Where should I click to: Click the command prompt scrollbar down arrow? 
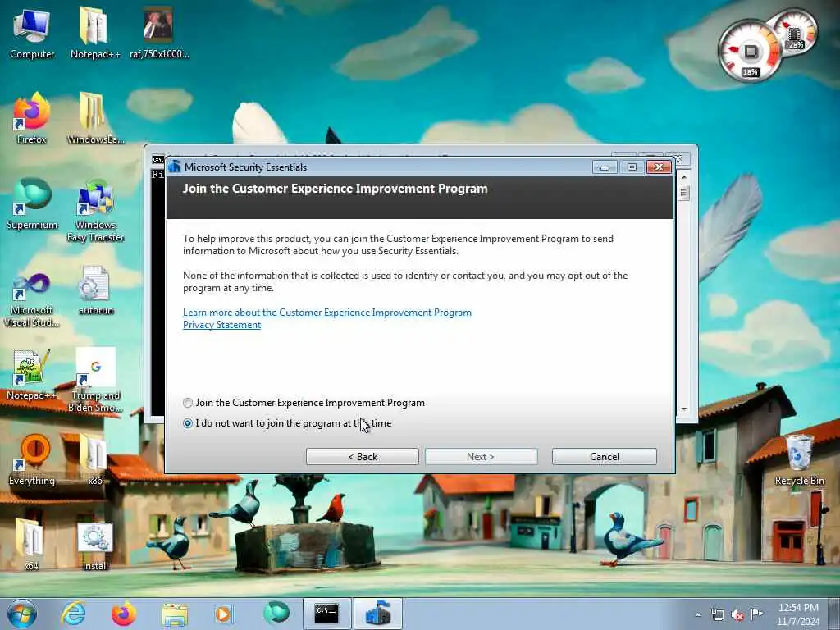click(683, 409)
